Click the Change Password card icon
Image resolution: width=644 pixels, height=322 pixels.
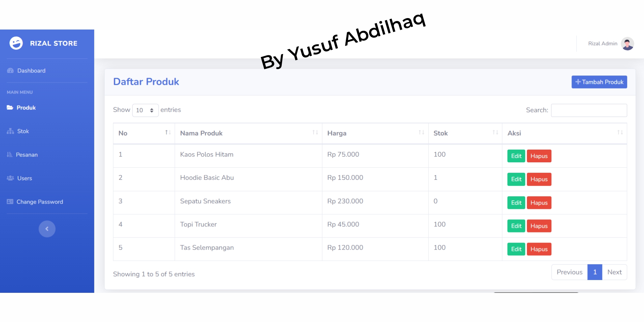pos(10,202)
